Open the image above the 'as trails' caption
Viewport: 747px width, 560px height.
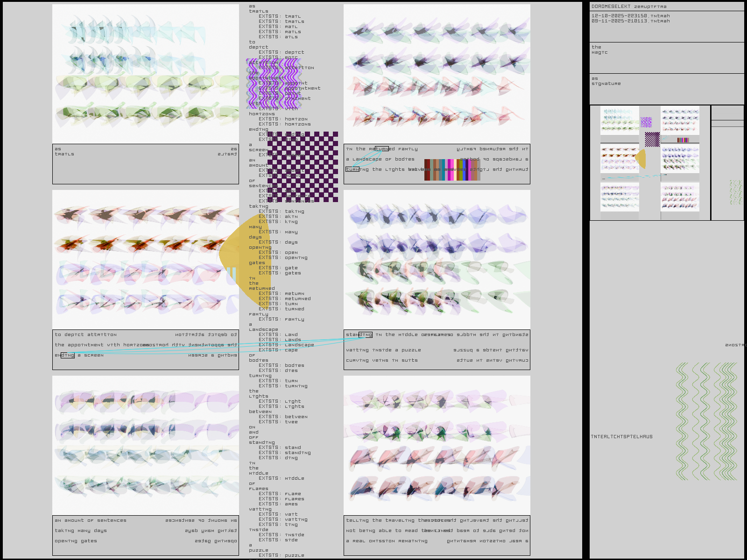[x=146, y=74]
